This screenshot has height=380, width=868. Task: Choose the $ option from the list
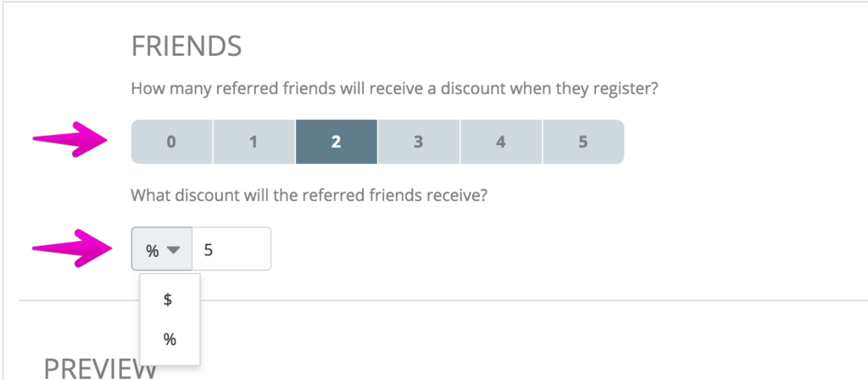tap(170, 299)
